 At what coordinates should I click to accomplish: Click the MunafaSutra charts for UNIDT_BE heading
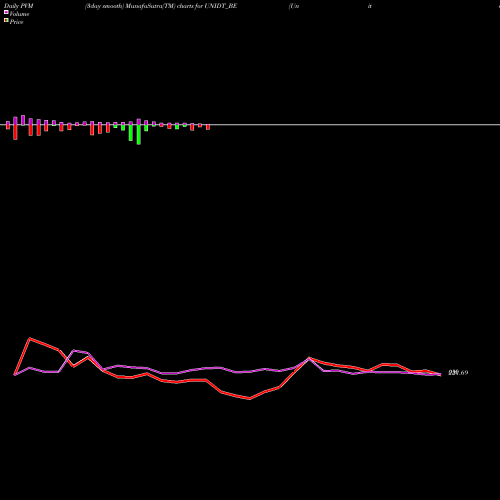coord(161,6)
